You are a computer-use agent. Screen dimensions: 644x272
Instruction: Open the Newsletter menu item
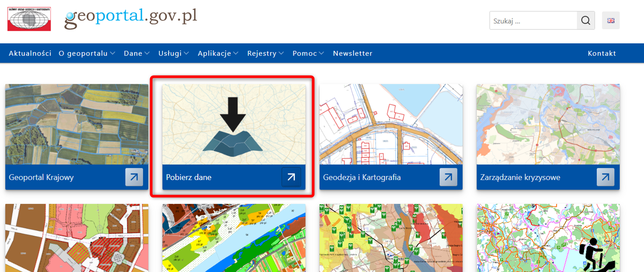pyautogui.click(x=353, y=53)
